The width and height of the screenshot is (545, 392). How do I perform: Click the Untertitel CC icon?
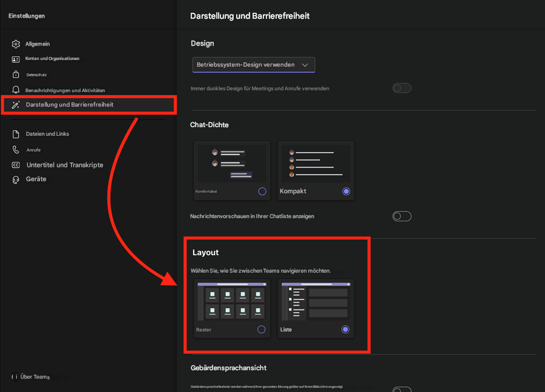16,165
